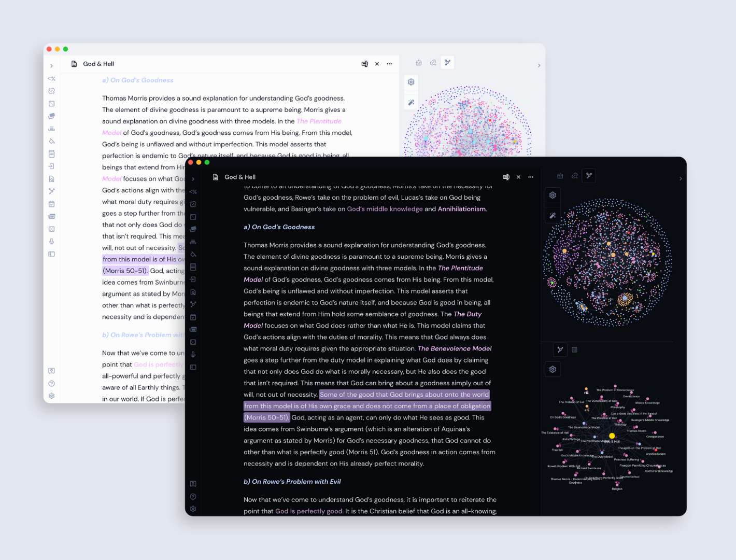Click the dice icon in dark sidebar
This screenshot has height=560, width=736.
pyautogui.click(x=193, y=342)
